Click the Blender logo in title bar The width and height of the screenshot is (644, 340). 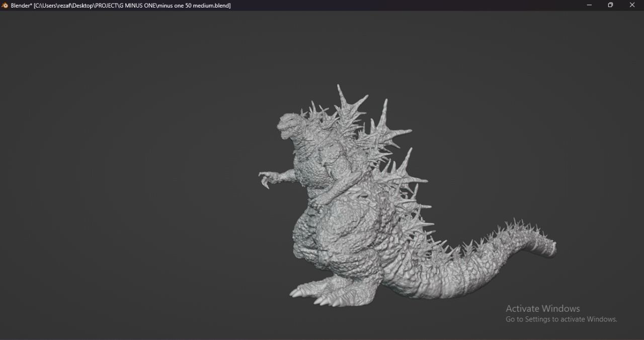pyautogui.click(x=5, y=6)
